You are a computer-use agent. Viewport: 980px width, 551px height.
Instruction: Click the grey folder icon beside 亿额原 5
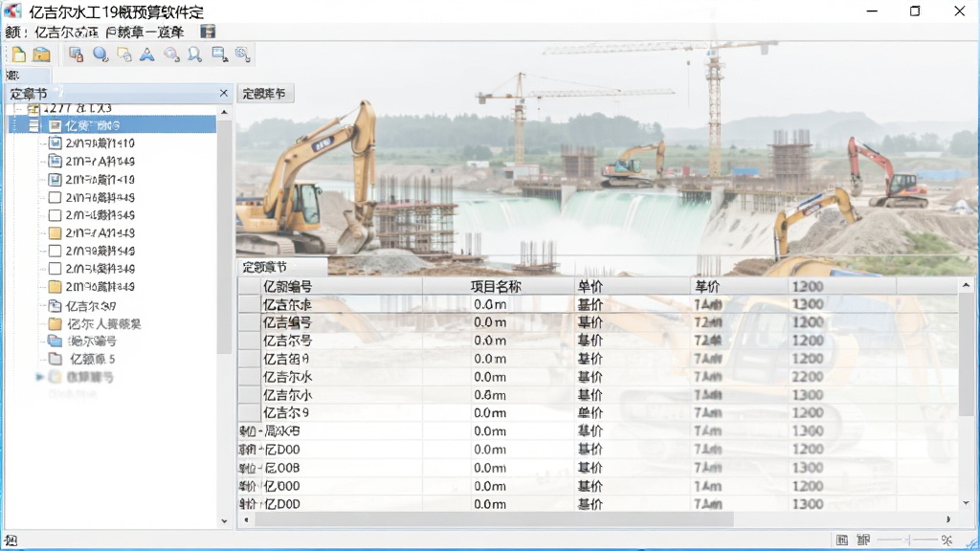pos(55,360)
